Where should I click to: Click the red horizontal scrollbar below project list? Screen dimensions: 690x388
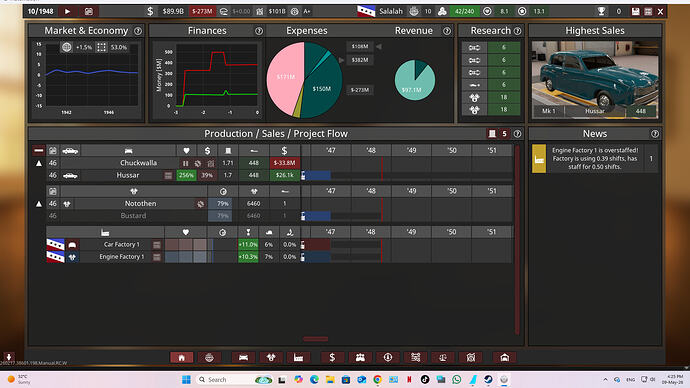coord(316,339)
